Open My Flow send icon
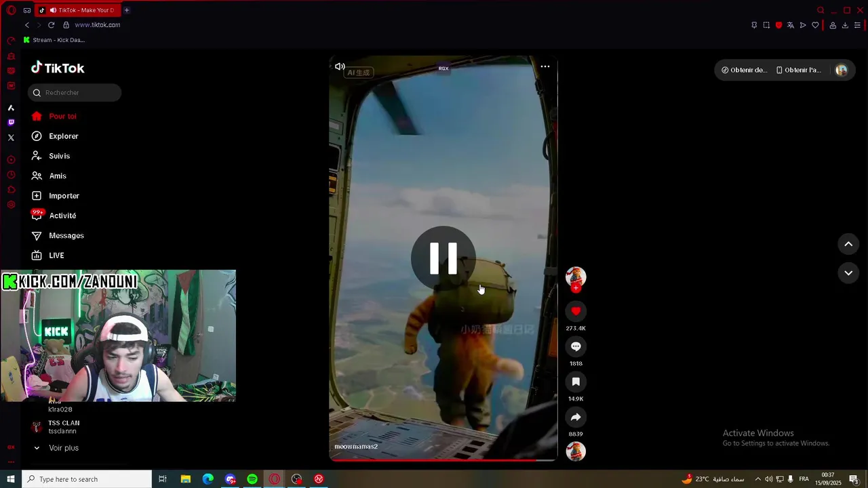The width and height of the screenshot is (868, 488). pyautogui.click(x=803, y=25)
